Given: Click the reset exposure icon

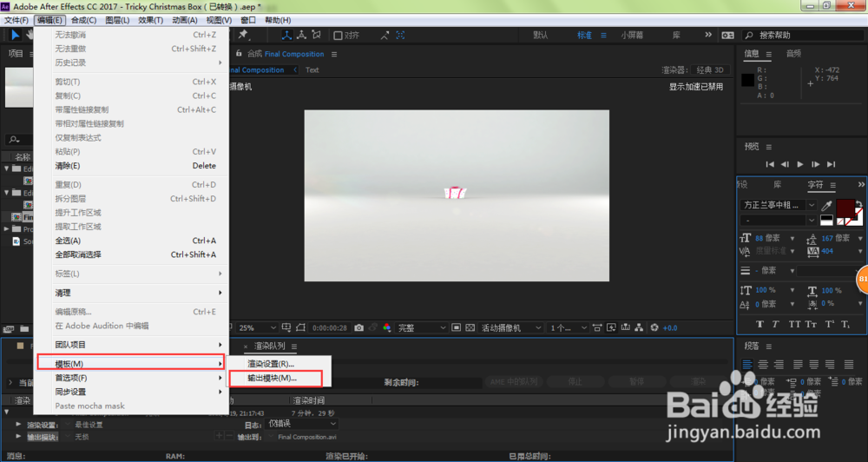Looking at the screenshot, I should (x=654, y=328).
